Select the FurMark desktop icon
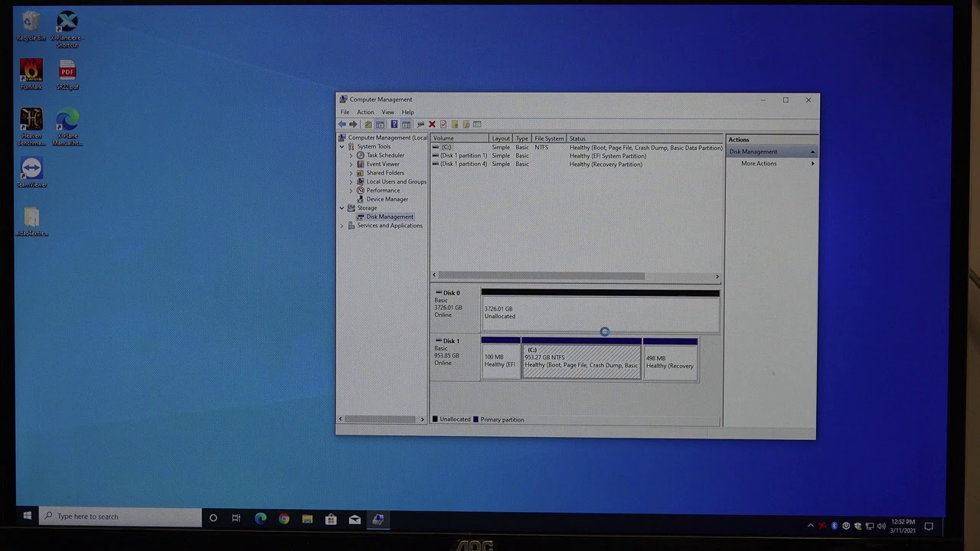Viewport: 980px width, 551px height. [x=31, y=74]
